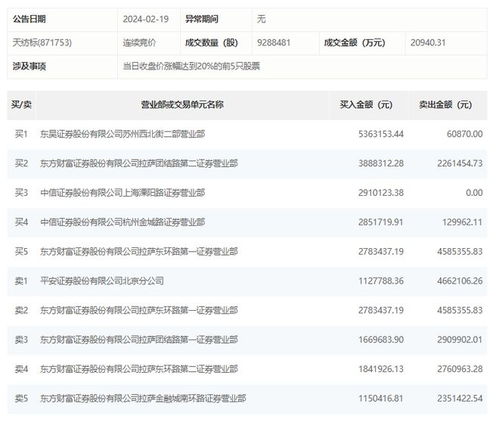Click the 无 value beside 异常期间
Viewport: 499px width, 425px height.
[x=261, y=19]
